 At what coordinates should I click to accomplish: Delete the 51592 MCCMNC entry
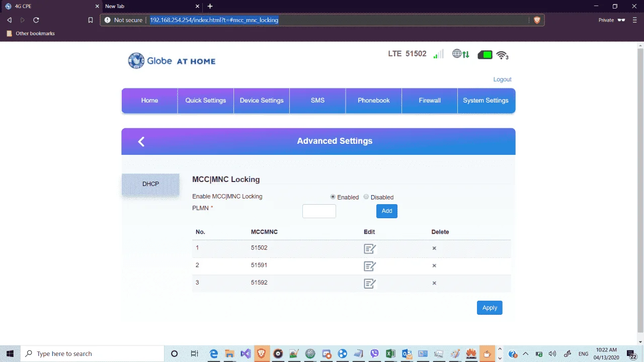[434, 283]
